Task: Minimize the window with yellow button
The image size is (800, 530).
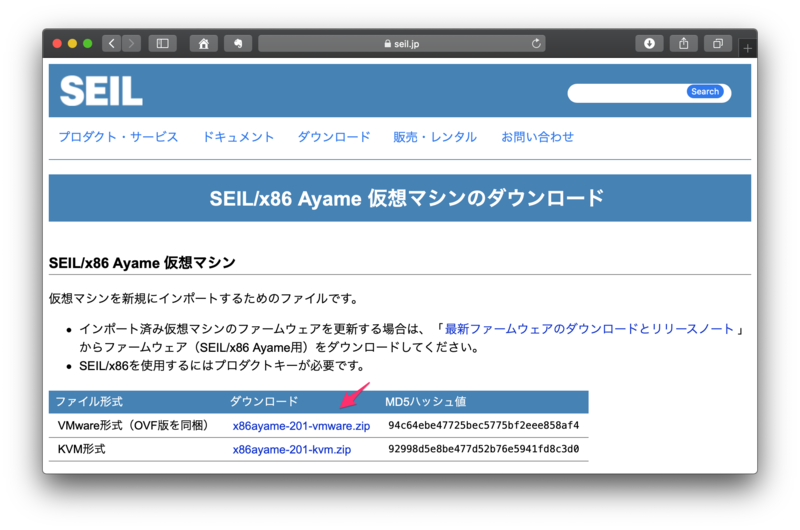Action: tap(72, 44)
